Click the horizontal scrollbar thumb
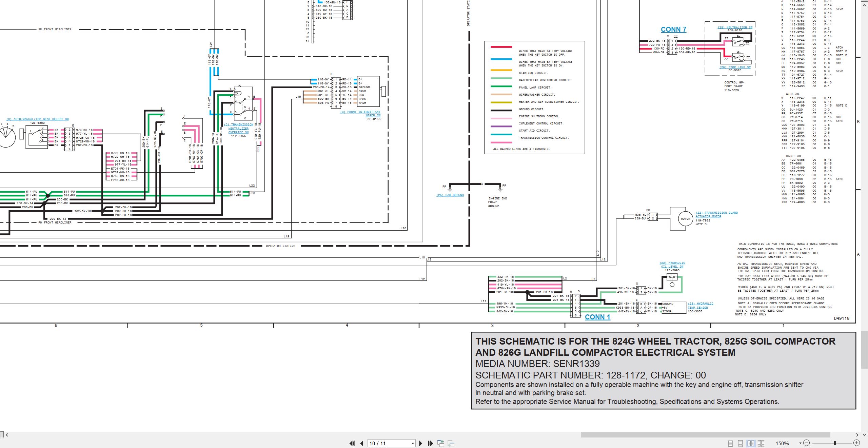 click(705, 435)
